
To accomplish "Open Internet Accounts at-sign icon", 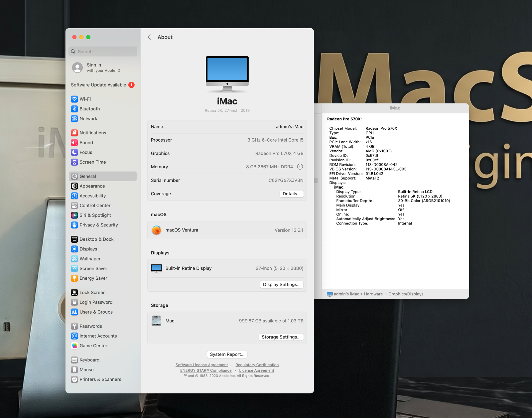I will point(74,336).
